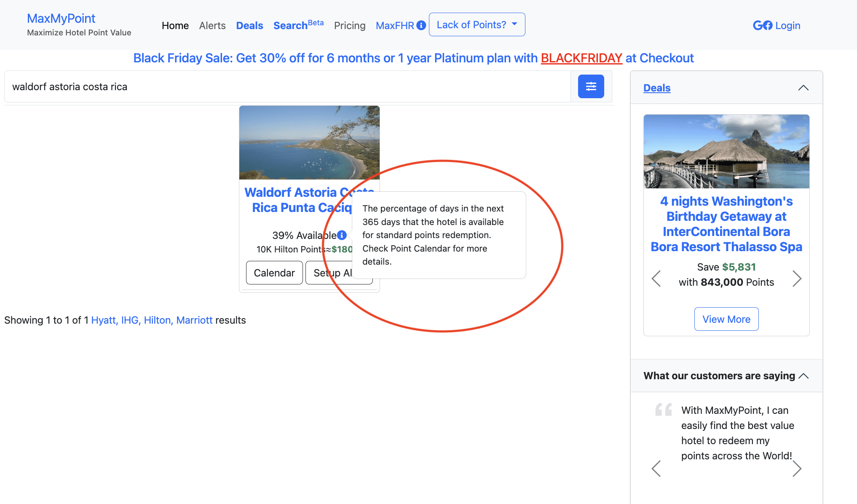Go to Deals in navigation bar
857x504 pixels.
coord(249,26)
